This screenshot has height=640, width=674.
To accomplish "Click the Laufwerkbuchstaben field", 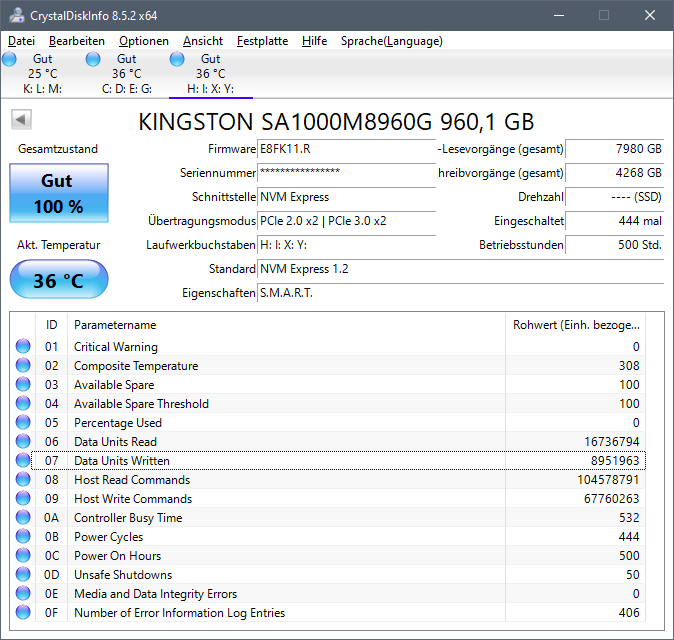I will click(x=346, y=245).
